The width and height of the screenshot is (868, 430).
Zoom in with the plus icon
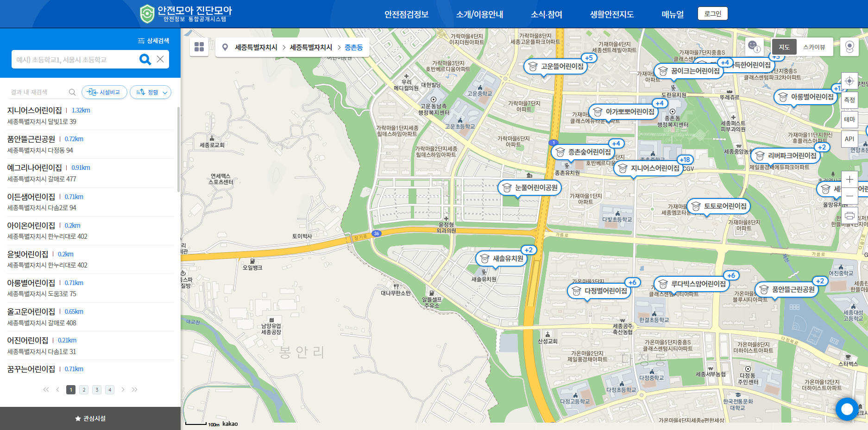pos(849,180)
